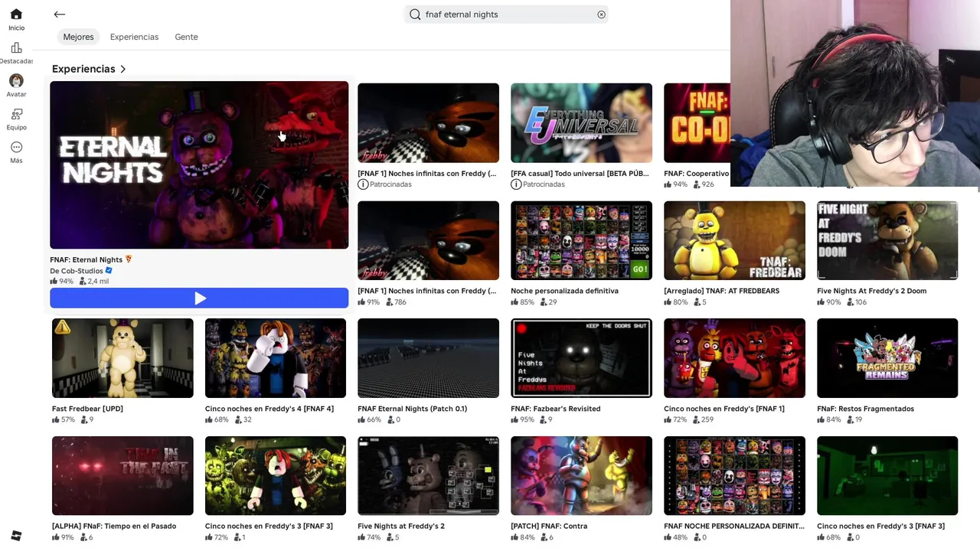980x551 pixels.
Task: Clear the search field text
Action: click(601, 15)
